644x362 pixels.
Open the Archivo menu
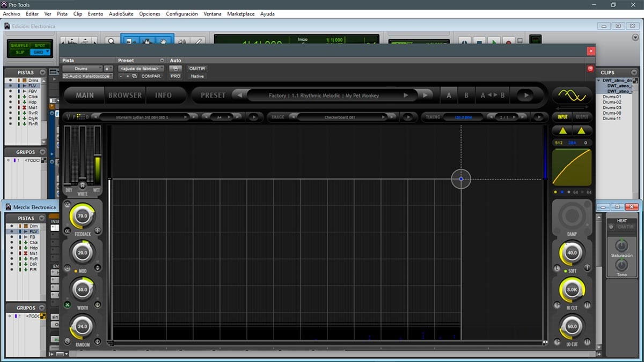[12, 14]
